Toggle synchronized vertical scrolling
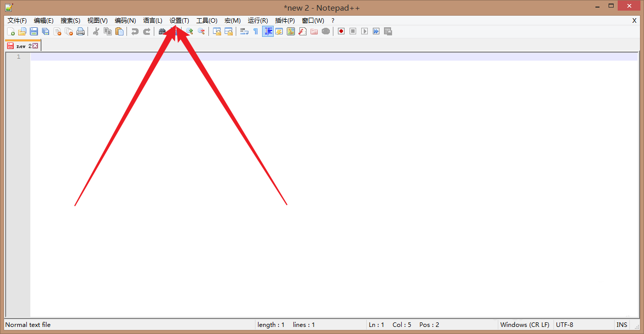Image resolution: width=644 pixels, height=334 pixels. click(217, 31)
